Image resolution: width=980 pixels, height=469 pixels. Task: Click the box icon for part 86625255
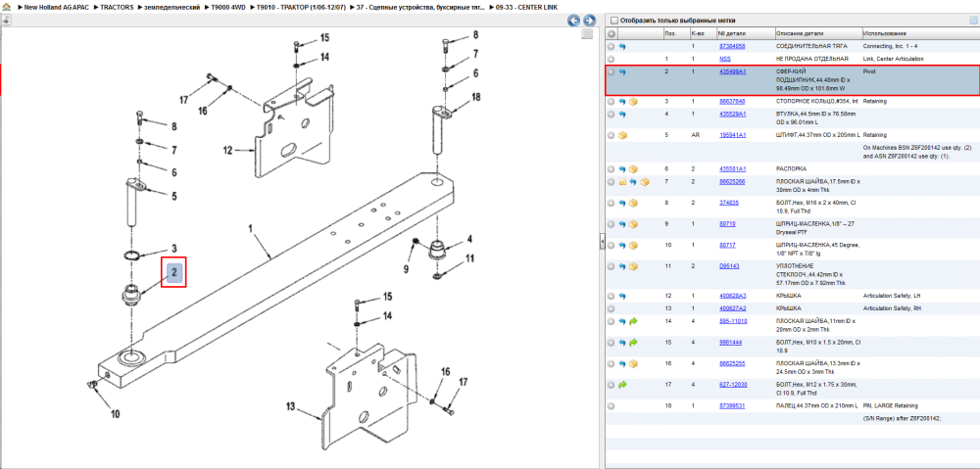[x=633, y=364]
